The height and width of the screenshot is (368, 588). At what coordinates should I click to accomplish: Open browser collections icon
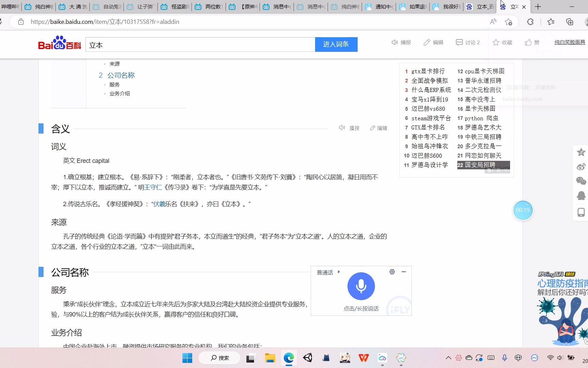click(570, 22)
